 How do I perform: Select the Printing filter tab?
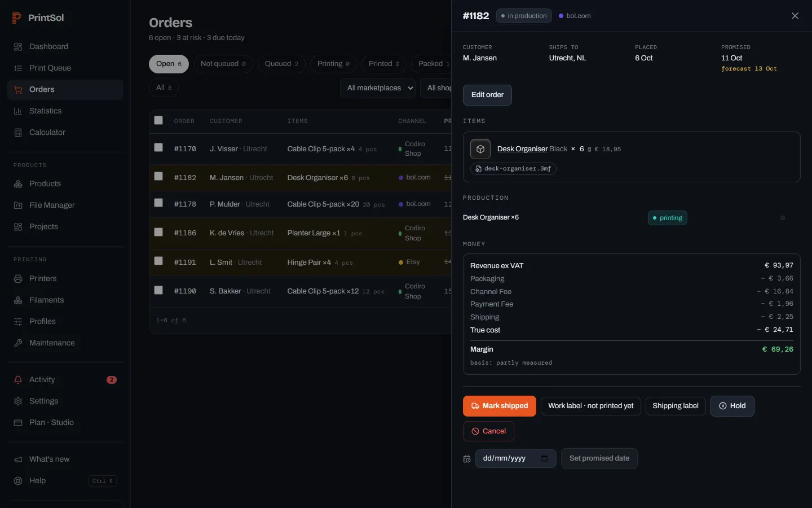pyautogui.click(x=333, y=64)
